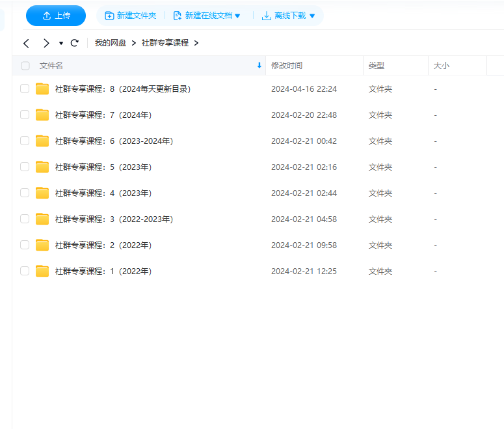Click the date 2024-02-21 02:16
504x429 pixels.
point(304,167)
